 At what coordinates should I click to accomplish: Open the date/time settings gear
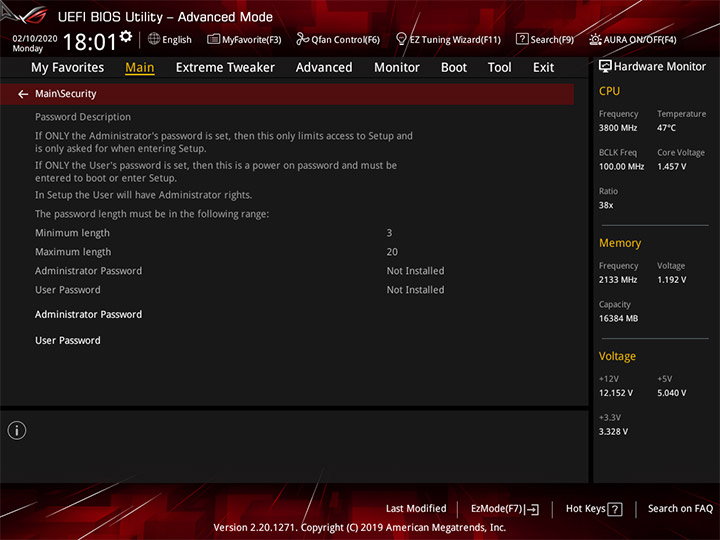126,37
